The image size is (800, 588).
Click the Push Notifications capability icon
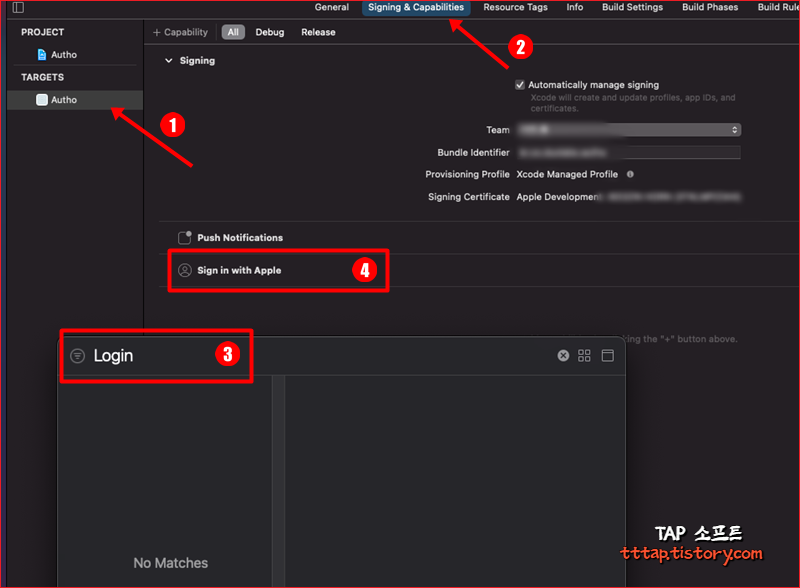coord(184,237)
